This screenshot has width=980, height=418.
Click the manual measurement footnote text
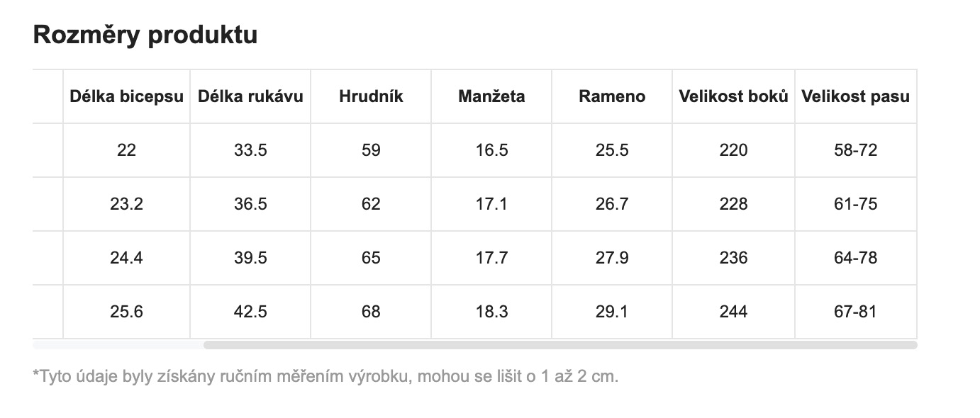(x=326, y=376)
